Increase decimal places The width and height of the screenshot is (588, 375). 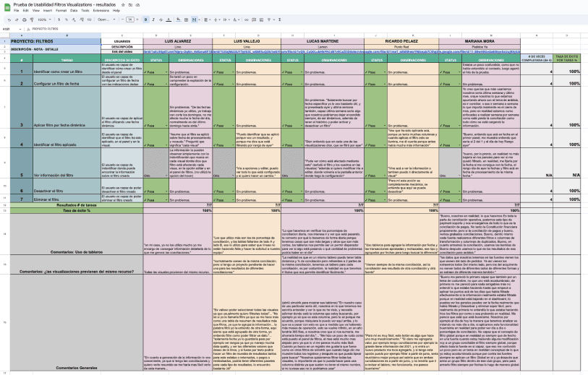(x=82, y=20)
